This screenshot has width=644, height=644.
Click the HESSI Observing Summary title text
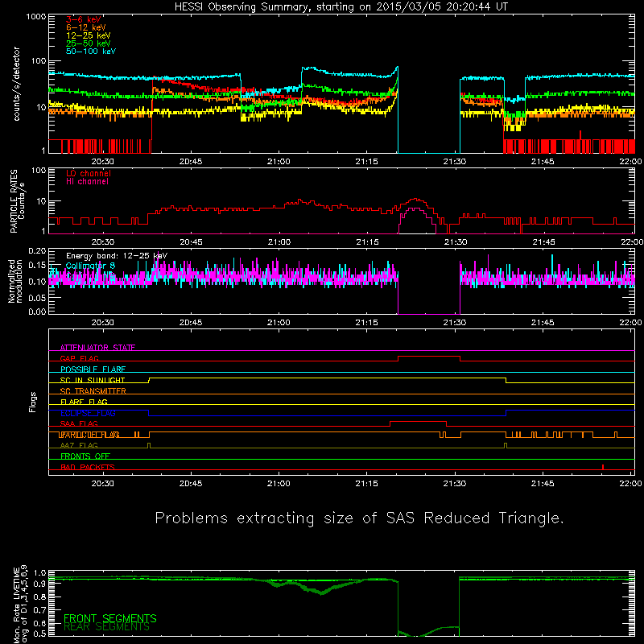click(341, 7)
